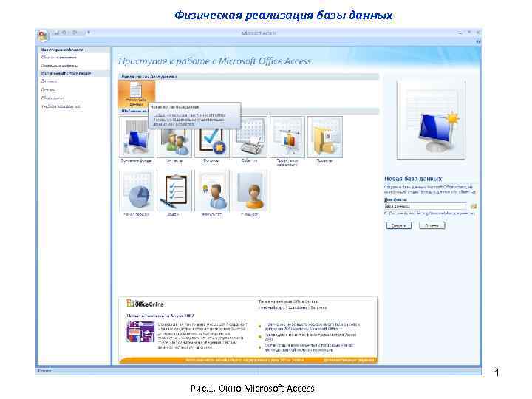Open the second category under Microsoft Office Online
Viewport: 532px width, 399px height.
48,89
